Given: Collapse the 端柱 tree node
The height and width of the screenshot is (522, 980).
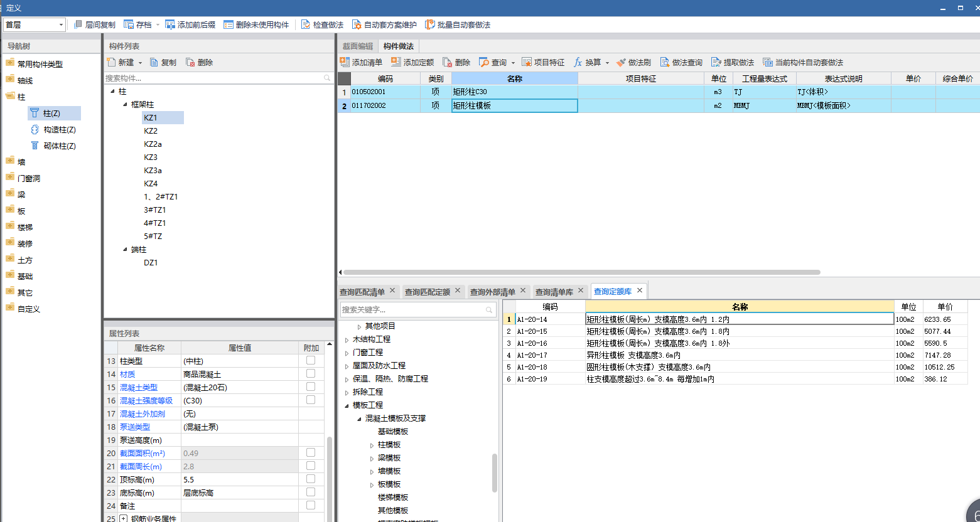Looking at the screenshot, I should (x=125, y=250).
